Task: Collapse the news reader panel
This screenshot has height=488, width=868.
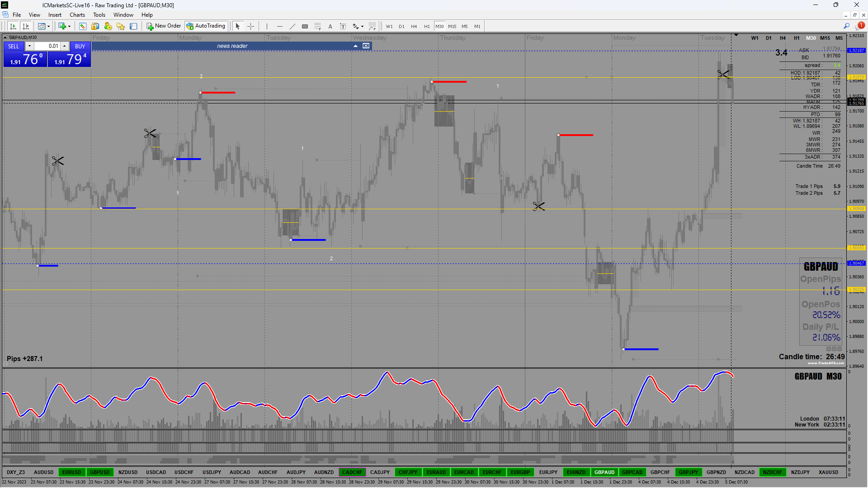Action: [356, 46]
